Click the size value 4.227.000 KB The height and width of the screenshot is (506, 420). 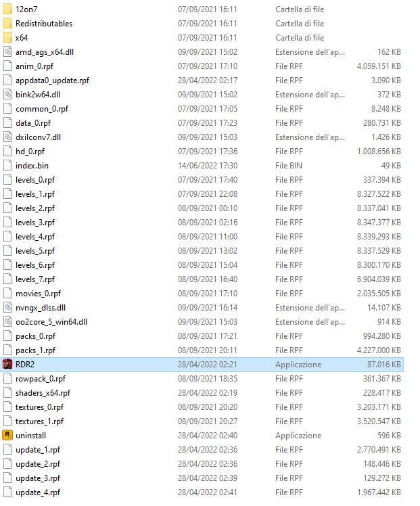pyautogui.click(x=379, y=350)
